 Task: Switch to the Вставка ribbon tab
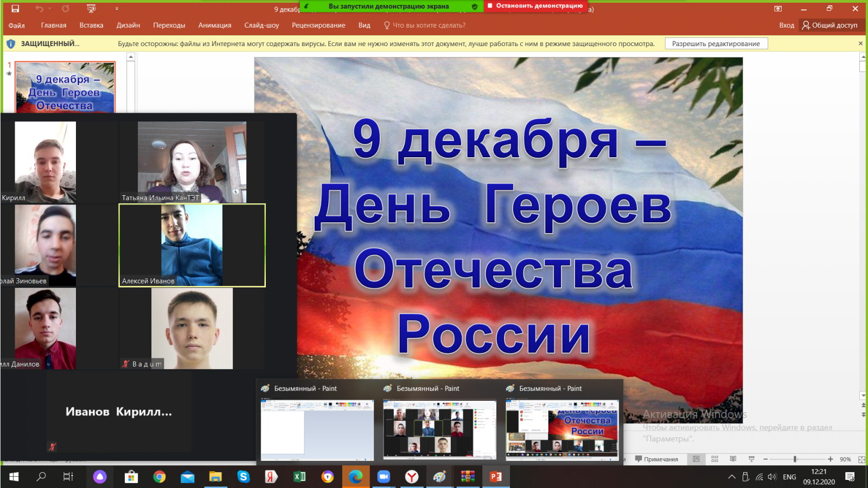point(91,25)
